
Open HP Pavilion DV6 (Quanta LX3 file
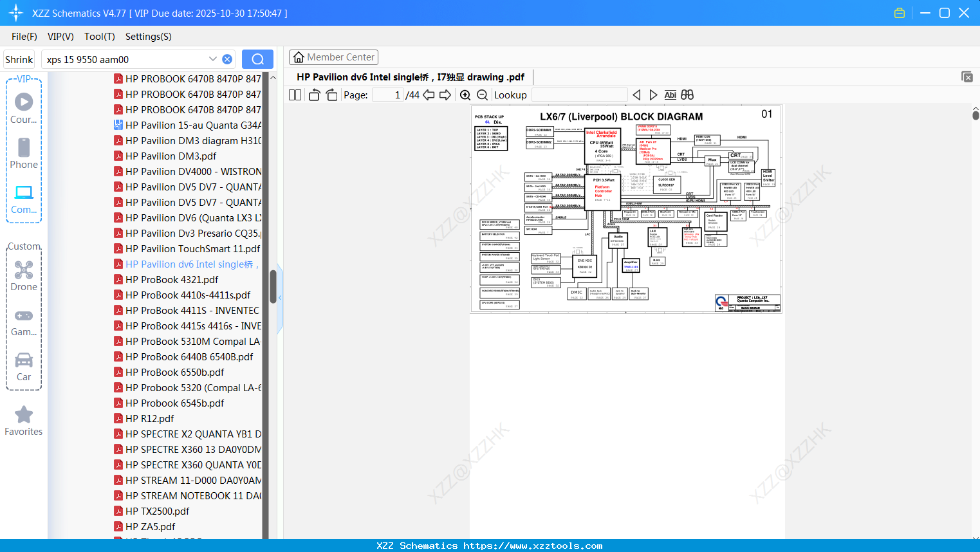coord(187,218)
